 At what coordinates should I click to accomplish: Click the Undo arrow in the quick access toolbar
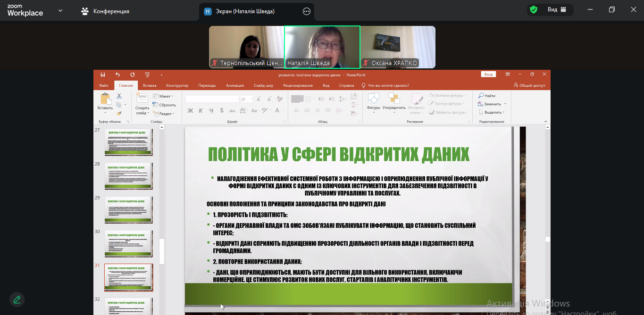tap(117, 75)
